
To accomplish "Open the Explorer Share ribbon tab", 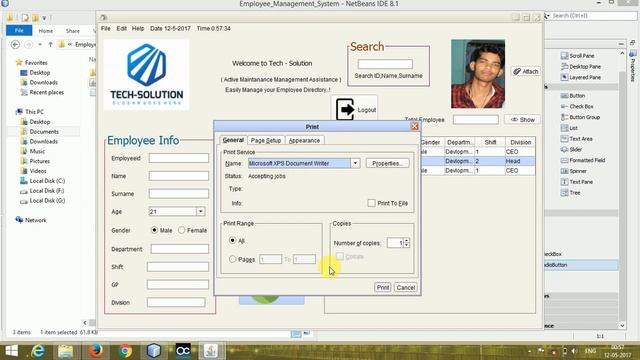I will pyautogui.click(x=73, y=31).
